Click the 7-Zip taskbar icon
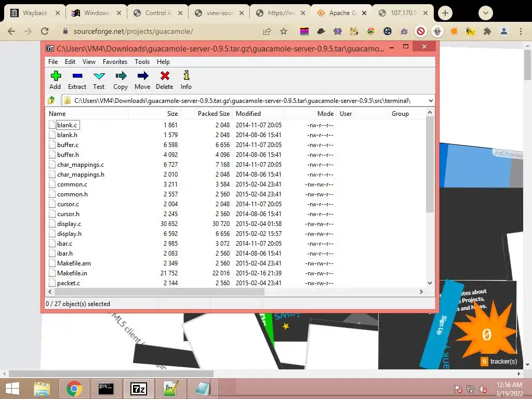The image size is (532, 399). click(x=139, y=389)
